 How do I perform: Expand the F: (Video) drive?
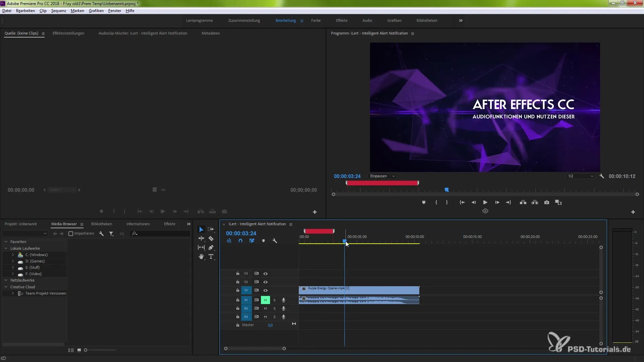pos(13,274)
